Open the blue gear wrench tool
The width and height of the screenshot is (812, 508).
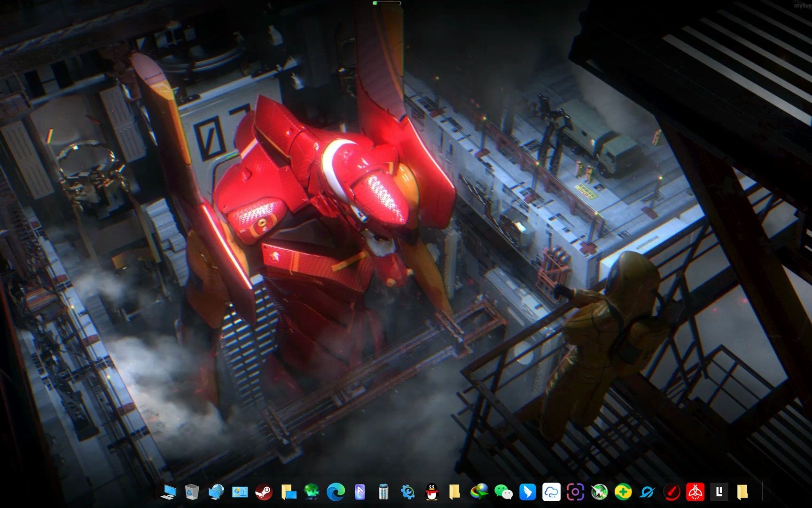point(407,492)
